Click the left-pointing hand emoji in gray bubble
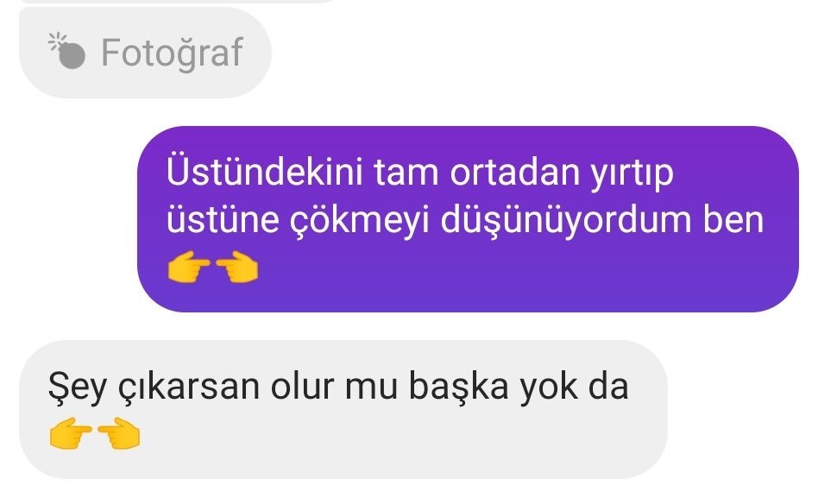The width and height of the screenshot is (818, 504). (119, 433)
